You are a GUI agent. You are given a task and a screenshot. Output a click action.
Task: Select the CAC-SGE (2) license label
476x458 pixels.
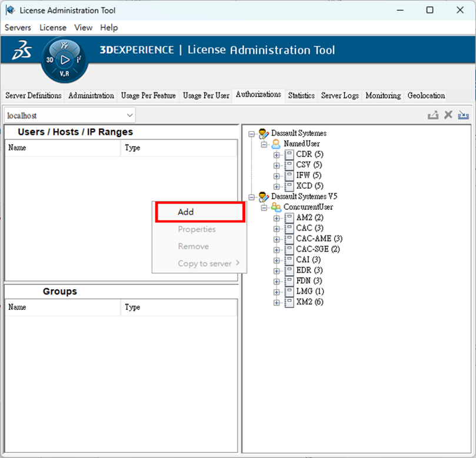click(x=318, y=249)
